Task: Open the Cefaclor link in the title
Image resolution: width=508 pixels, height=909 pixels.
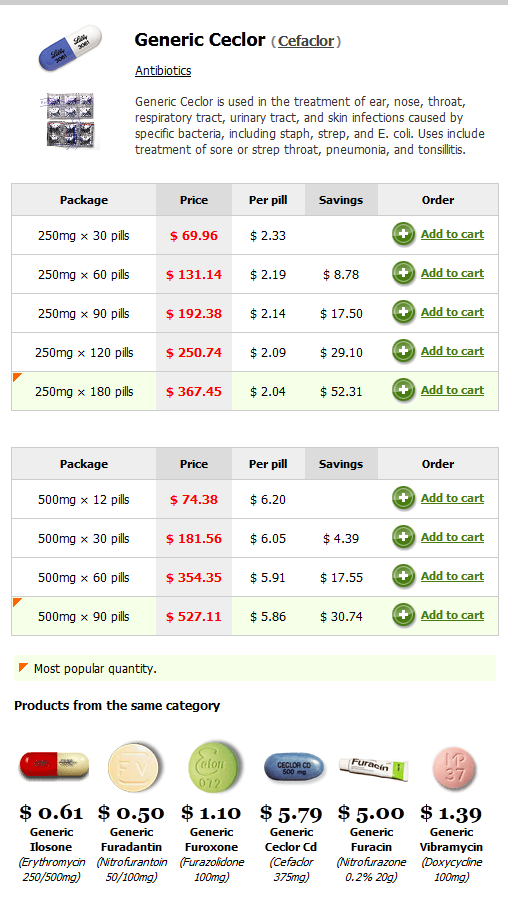Action: click(306, 41)
